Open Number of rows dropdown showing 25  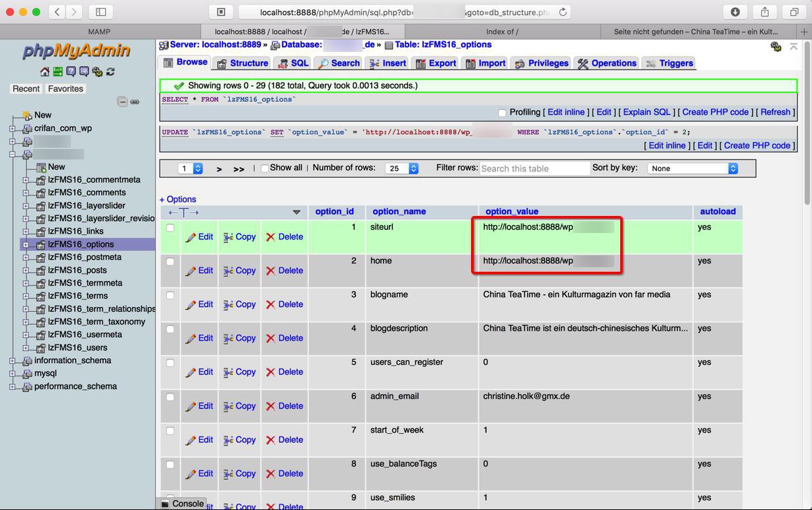402,169
